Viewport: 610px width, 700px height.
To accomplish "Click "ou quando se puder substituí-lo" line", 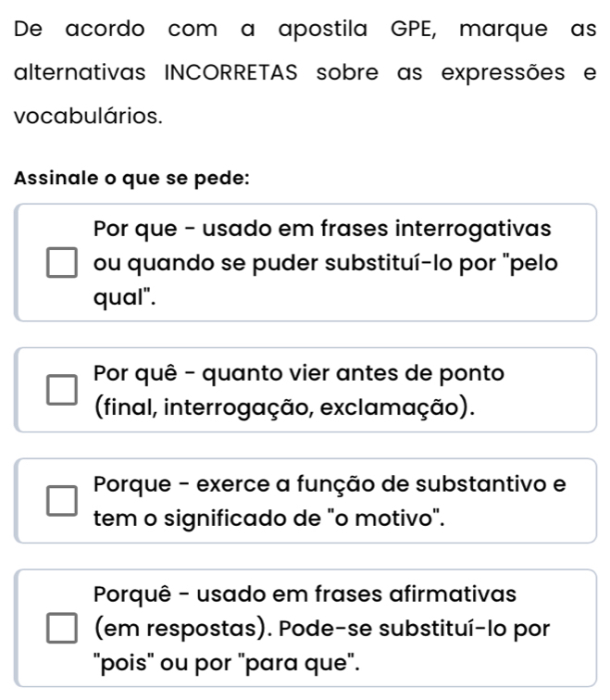I will tap(325, 263).
